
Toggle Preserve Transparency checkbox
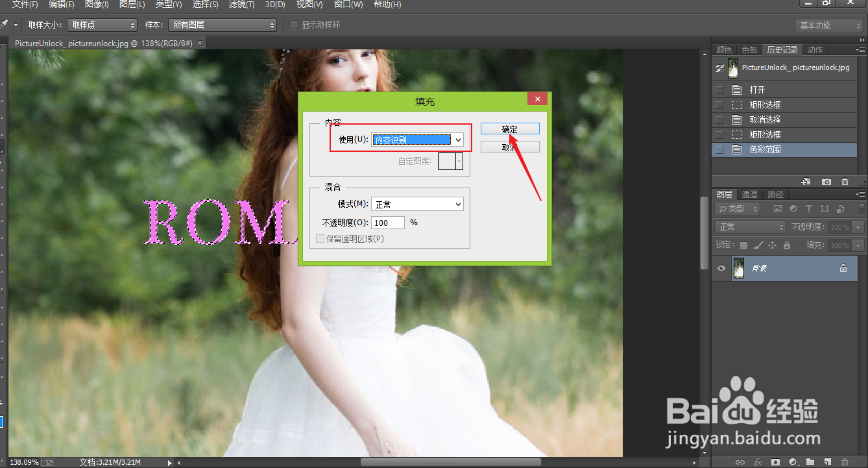[320, 239]
